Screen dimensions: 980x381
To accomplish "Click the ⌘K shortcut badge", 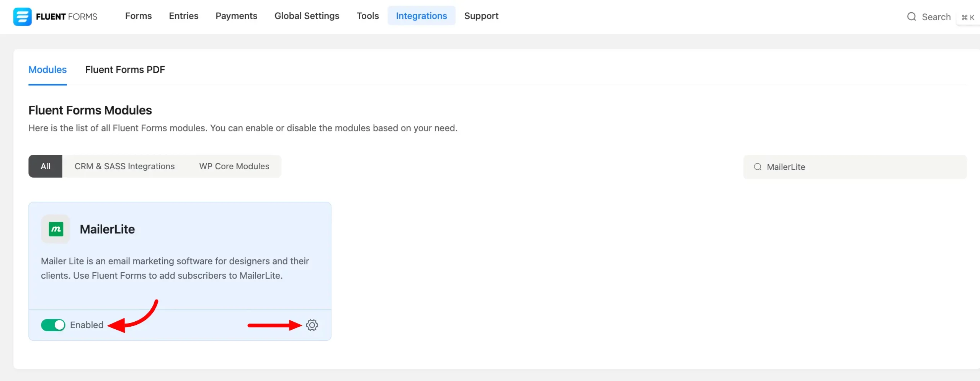I will tap(968, 18).
